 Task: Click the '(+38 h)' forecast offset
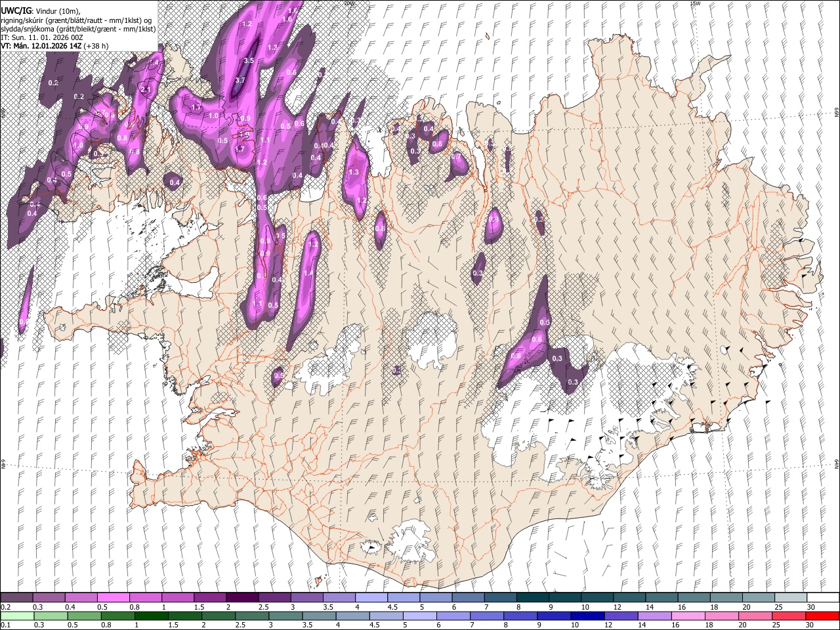[96, 46]
